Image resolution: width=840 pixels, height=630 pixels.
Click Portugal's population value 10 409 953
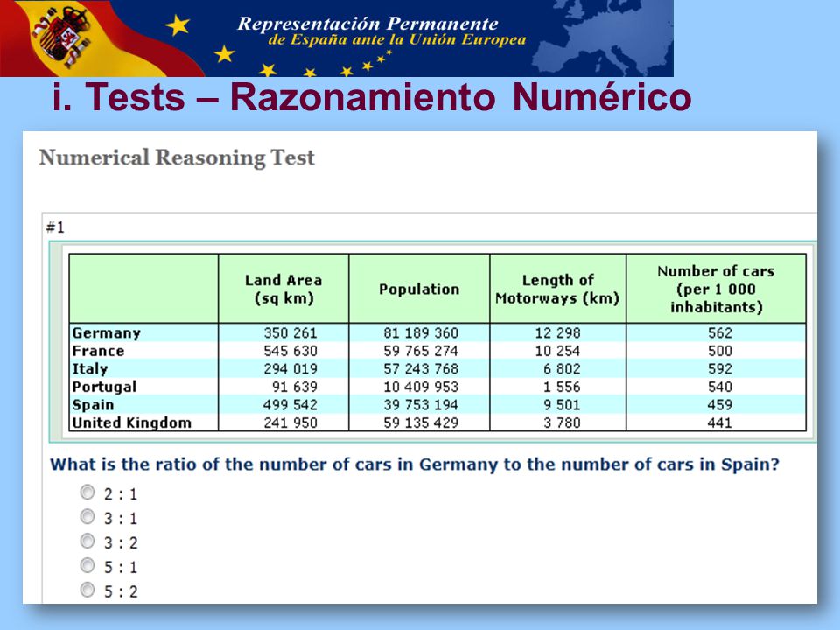pos(421,387)
